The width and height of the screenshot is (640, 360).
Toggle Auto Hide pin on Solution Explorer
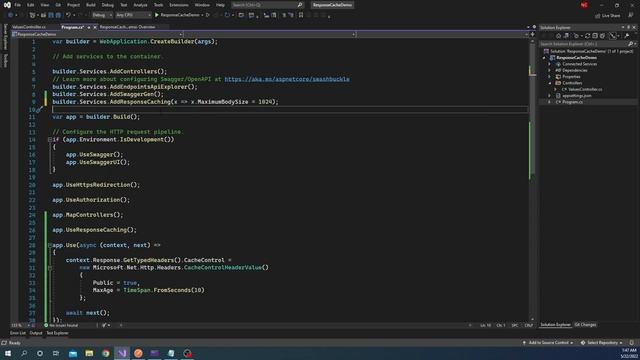[x=629, y=27]
